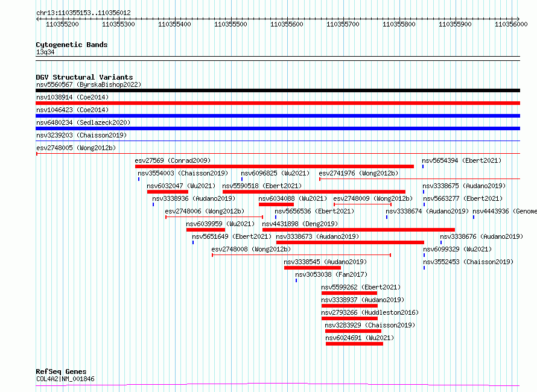Open nsv3338675 (Audano2019) label
Viewport: 537px width, 392px height.
pyautogui.click(x=464, y=186)
